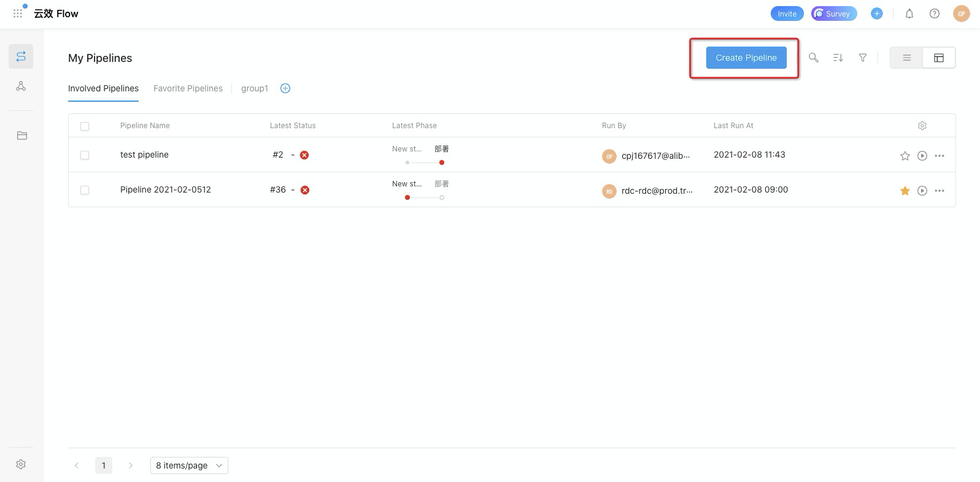Open the notifications bell
The height and width of the screenshot is (482, 980).
coord(909,13)
